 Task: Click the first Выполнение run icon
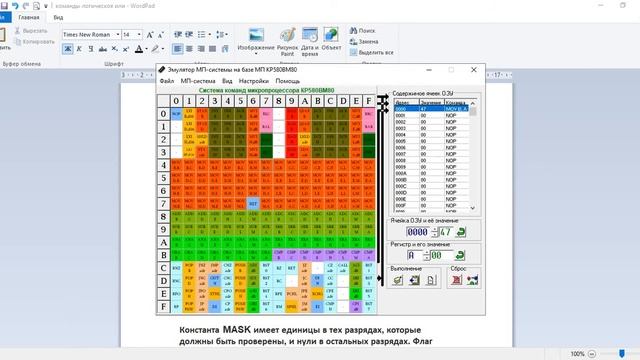pyautogui.click(x=398, y=280)
